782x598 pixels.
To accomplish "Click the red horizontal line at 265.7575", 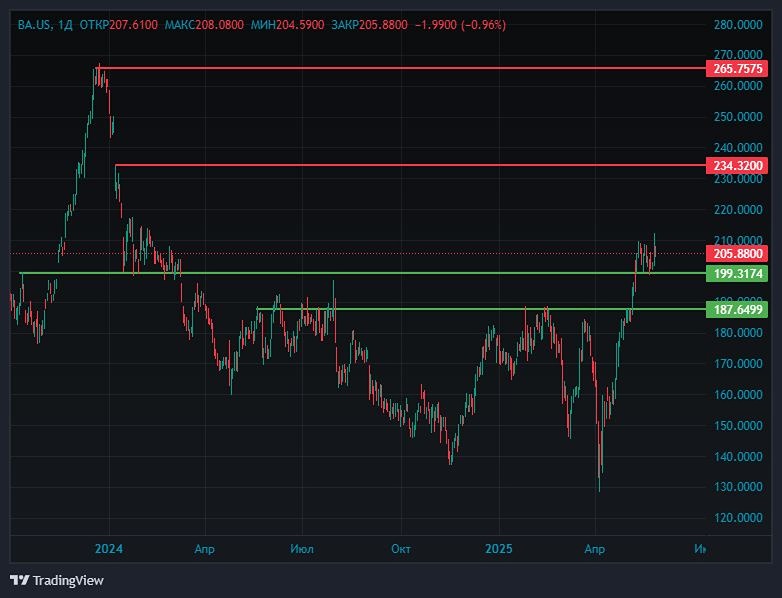I will 399,68.
